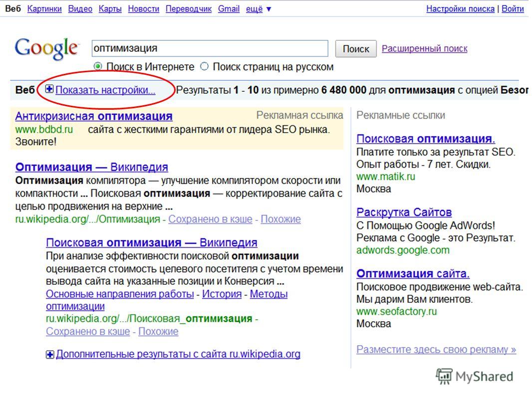Open Настройки поиска link
The width and height of the screenshot is (532, 399).
[x=460, y=9]
